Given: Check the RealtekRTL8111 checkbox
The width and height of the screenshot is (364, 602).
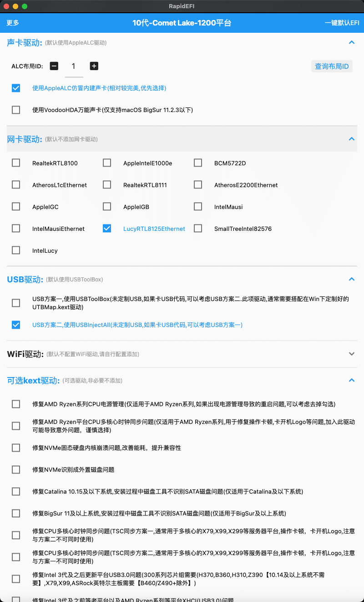Looking at the screenshot, I should tap(107, 185).
